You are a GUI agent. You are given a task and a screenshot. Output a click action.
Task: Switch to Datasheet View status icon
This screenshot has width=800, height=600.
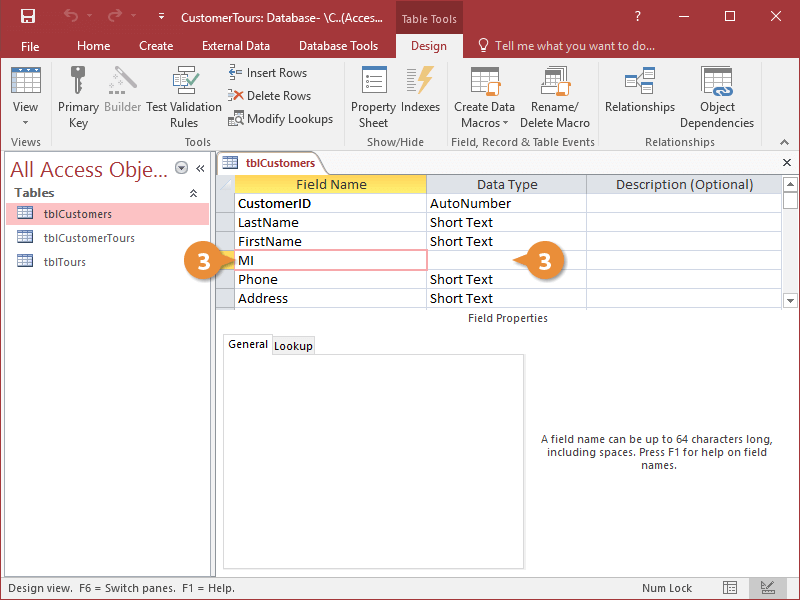point(730,588)
